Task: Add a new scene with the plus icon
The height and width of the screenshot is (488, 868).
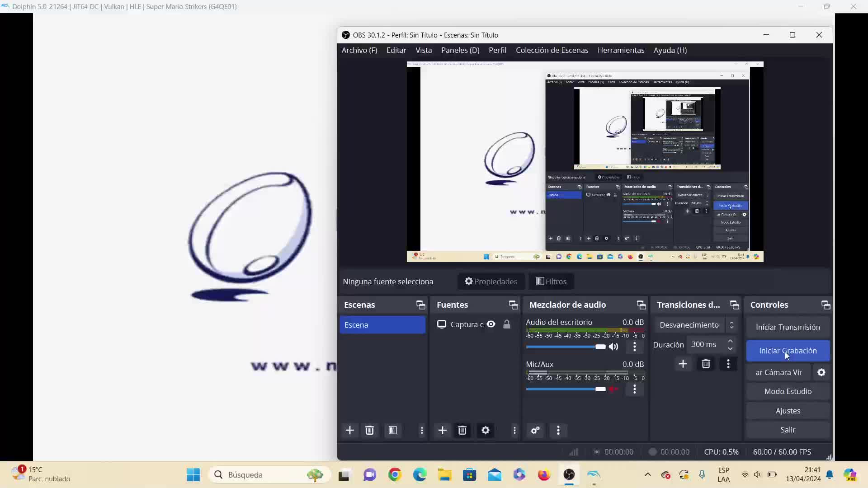Action: tap(350, 430)
